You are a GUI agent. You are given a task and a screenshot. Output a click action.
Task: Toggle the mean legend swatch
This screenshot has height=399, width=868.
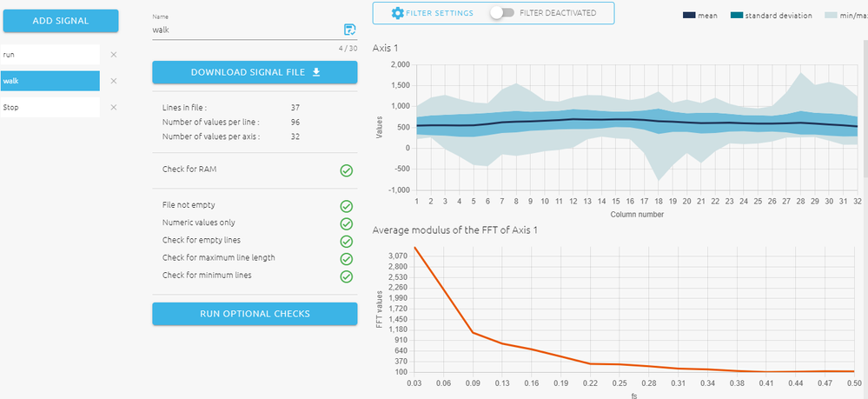tap(689, 16)
